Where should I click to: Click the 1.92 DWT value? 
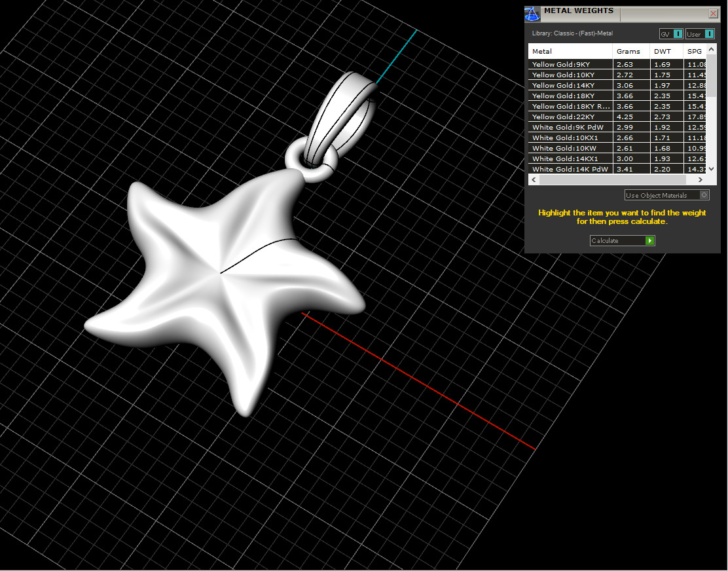pyautogui.click(x=662, y=127)
